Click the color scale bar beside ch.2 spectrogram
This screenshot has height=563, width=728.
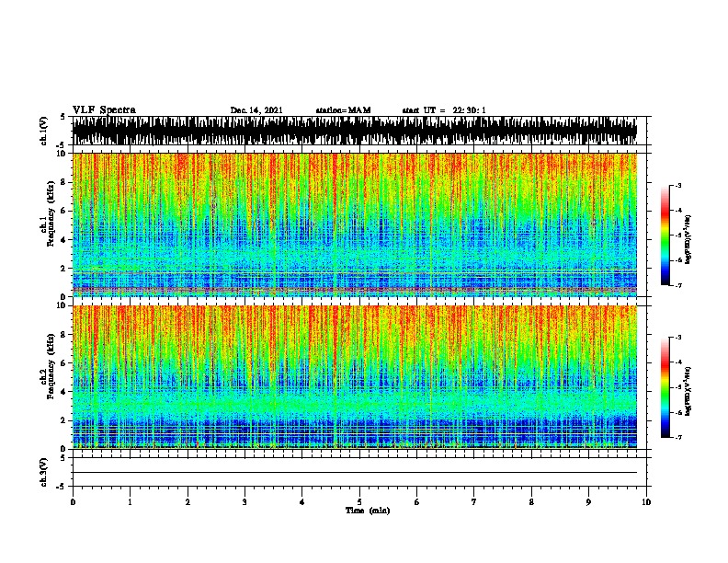665,387
